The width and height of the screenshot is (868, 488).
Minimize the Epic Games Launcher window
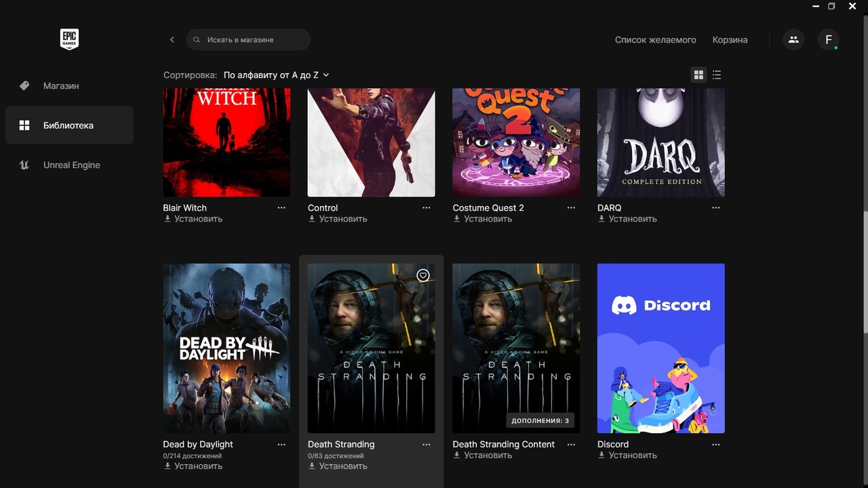(816, 6)
